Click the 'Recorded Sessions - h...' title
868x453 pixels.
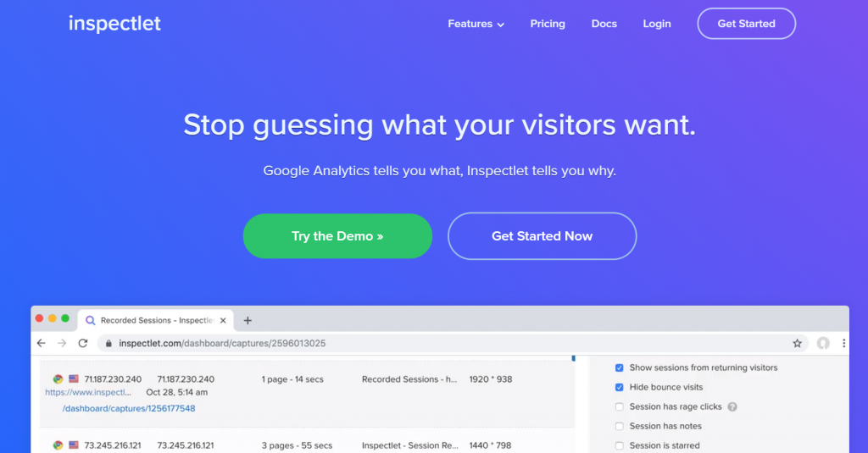click(x=409, y=379)
